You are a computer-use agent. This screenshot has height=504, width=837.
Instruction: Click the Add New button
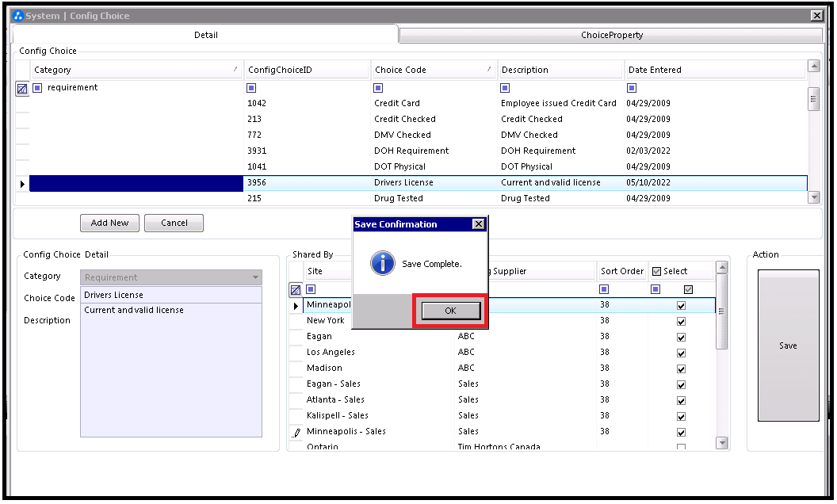(x=109, y=223)
